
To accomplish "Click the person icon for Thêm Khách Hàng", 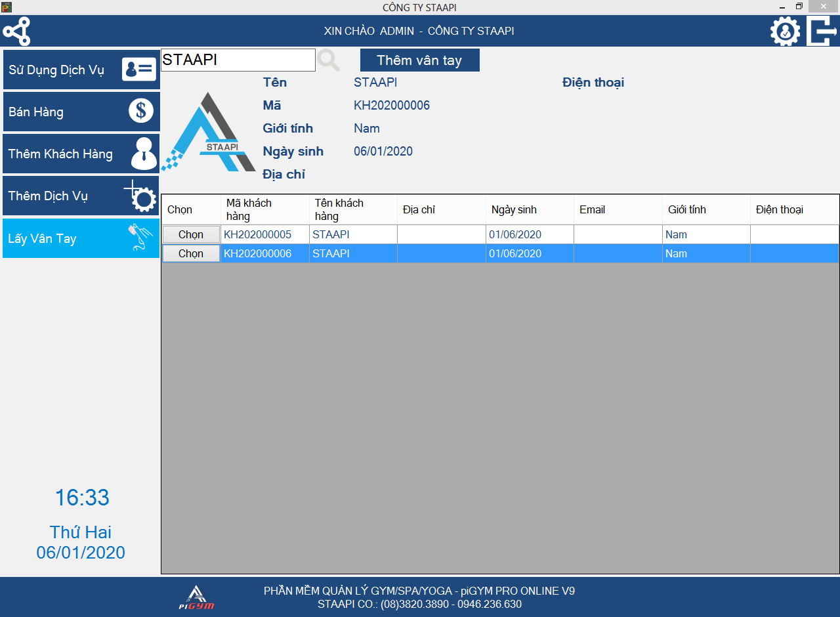I will [x=144, y=154].
